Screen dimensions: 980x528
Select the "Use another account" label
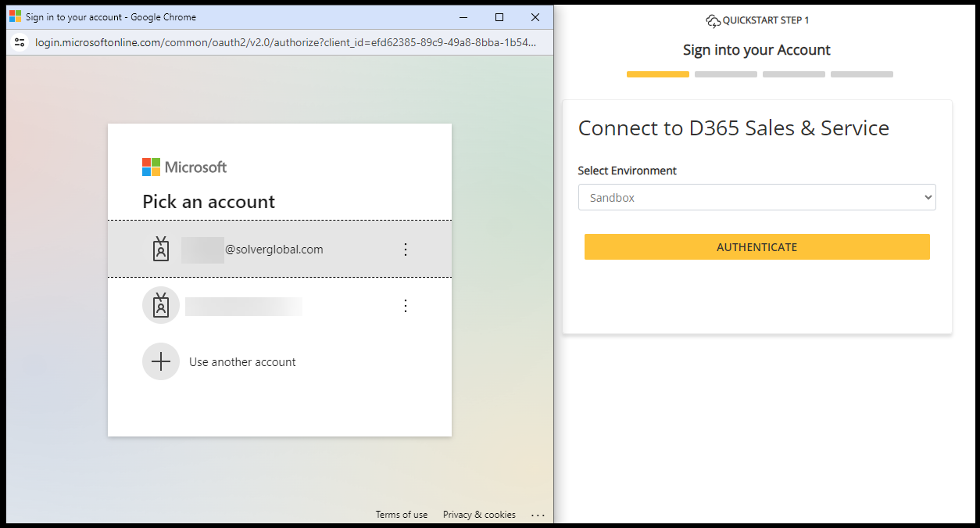242,362
